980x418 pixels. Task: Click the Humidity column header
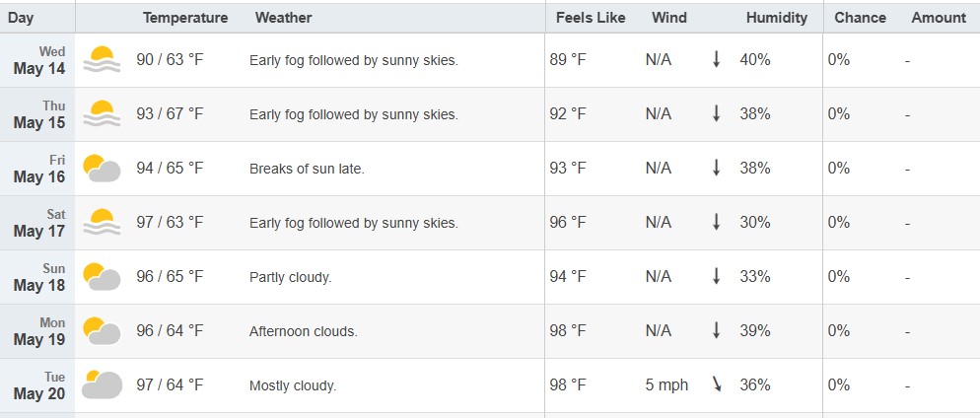776,18
